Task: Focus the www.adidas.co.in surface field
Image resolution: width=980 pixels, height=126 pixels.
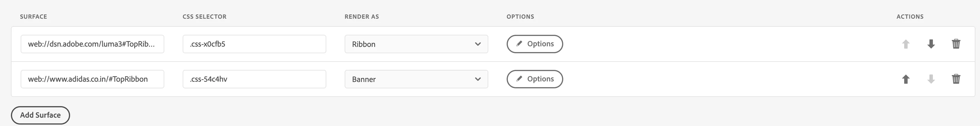Action: [x=92, y=79]
